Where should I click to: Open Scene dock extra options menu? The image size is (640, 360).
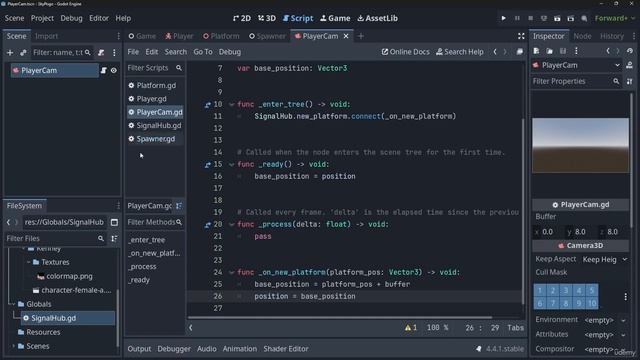[x=114, y=53]
